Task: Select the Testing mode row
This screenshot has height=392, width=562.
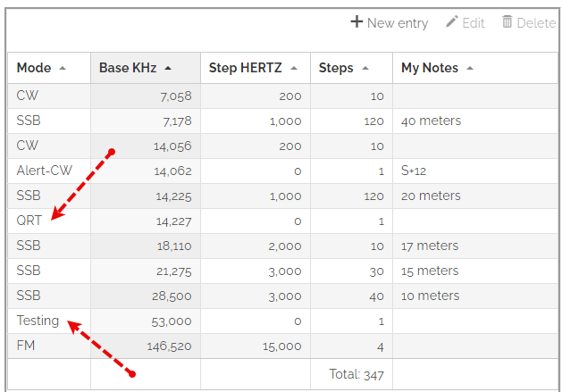Action: pyautogui.click(x=38, y=321)
